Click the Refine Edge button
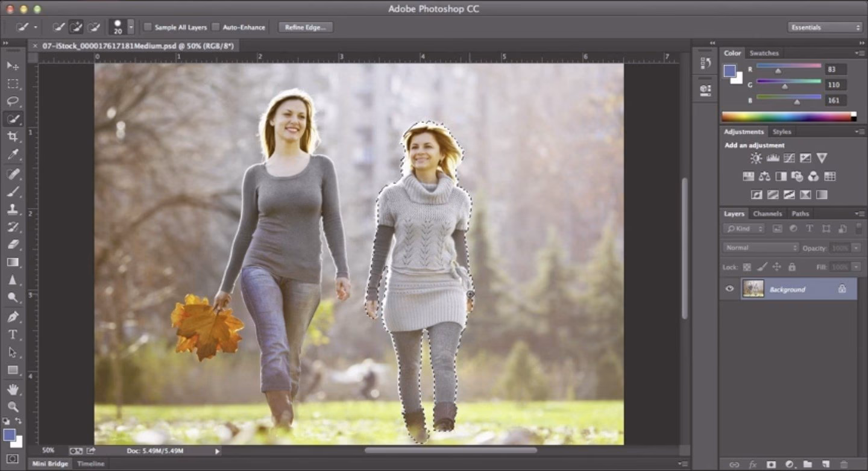The width and height of the screenshot is (868, 471). 306,27
